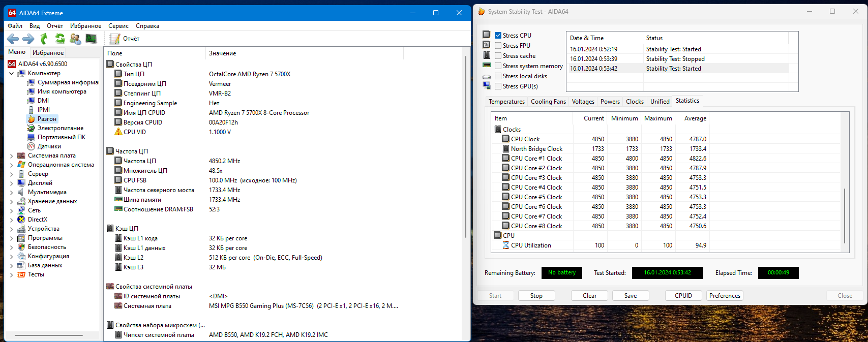Switch to the Voltages tab
This screenshot has height=342, width=868.
pyautogui.click(x=583, y=102)
